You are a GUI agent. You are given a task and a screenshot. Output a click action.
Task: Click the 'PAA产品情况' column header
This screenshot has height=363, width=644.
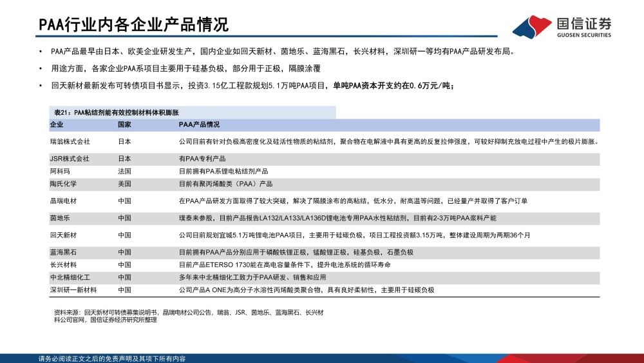point(199,124)
